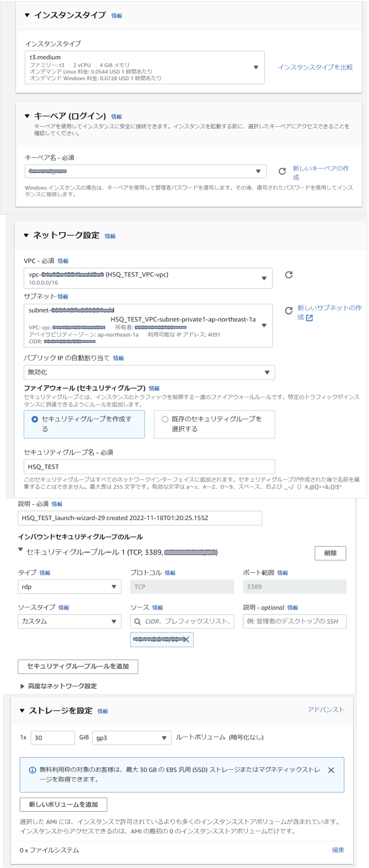Screen dimensions: 369x868
Task: Remove the source CIDR tag
Action: pyautogui.click(x=186, y=639)
